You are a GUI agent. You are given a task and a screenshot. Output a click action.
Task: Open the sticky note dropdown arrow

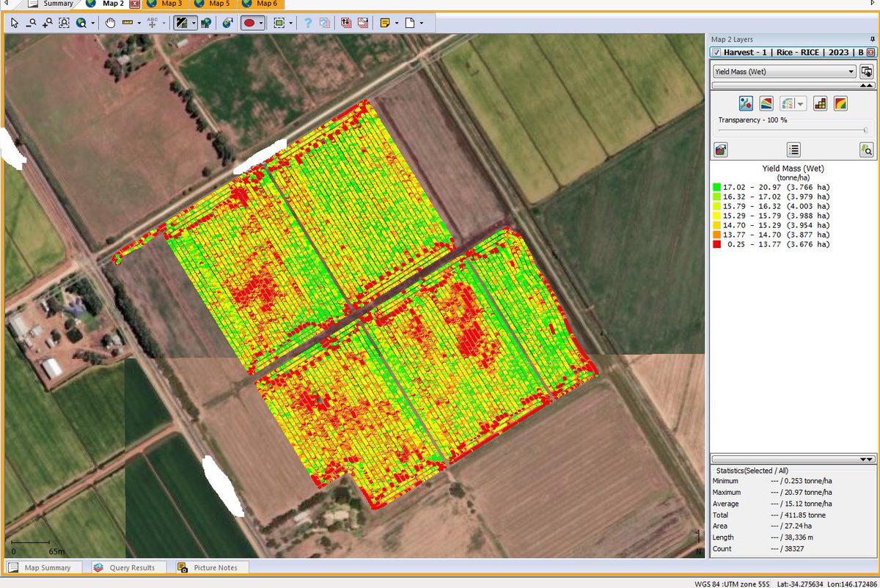click(x=396, y=23)
